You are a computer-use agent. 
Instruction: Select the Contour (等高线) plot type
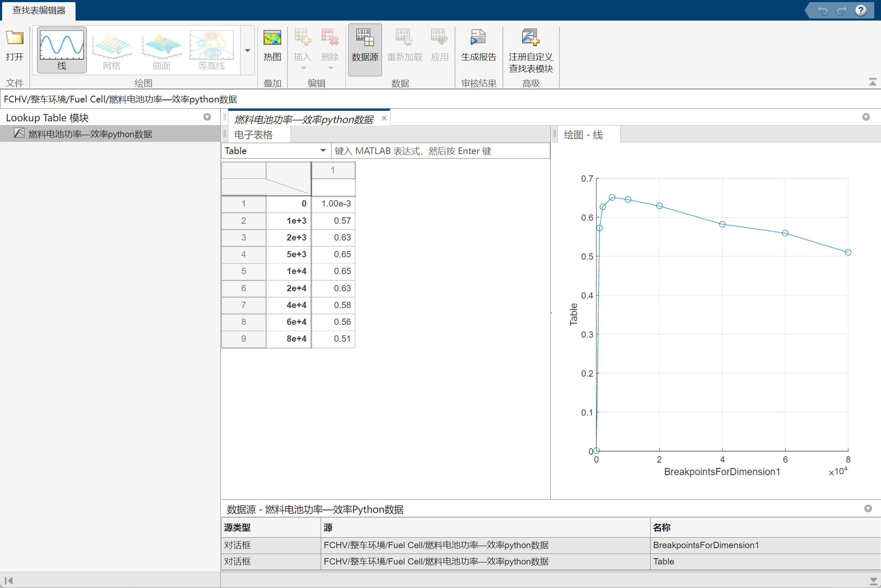[x=212, y=50]
